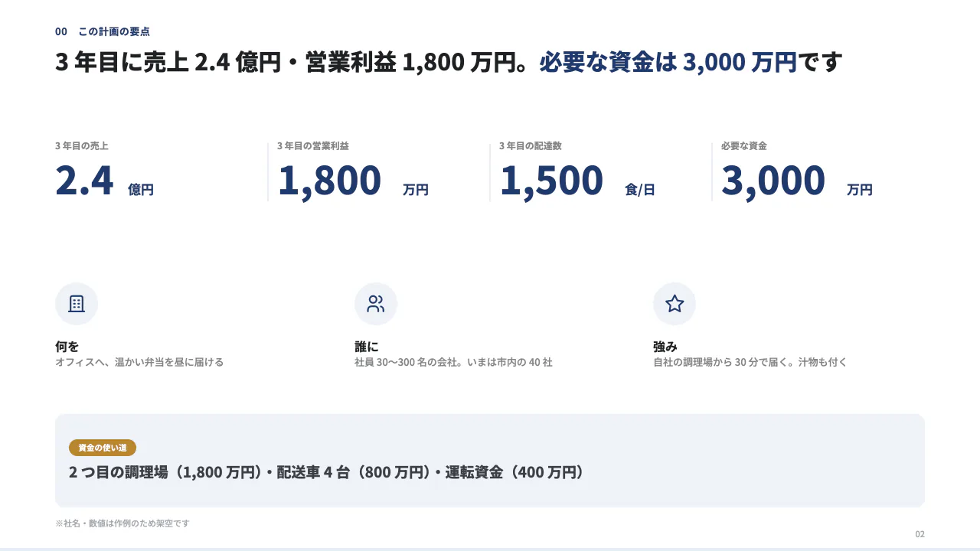
Task: Select the large figure 1,500
Action: pos(551,181)
